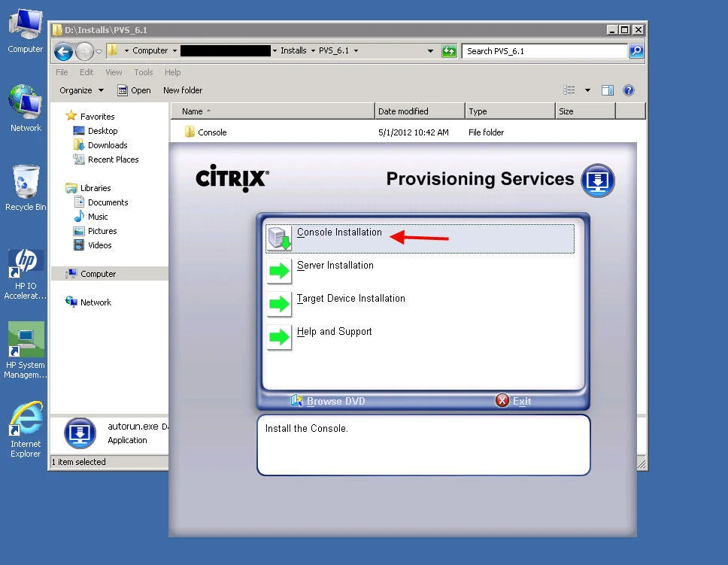Open the Help menu
This screenshot has width=728, height=565.
click(173, 72)
